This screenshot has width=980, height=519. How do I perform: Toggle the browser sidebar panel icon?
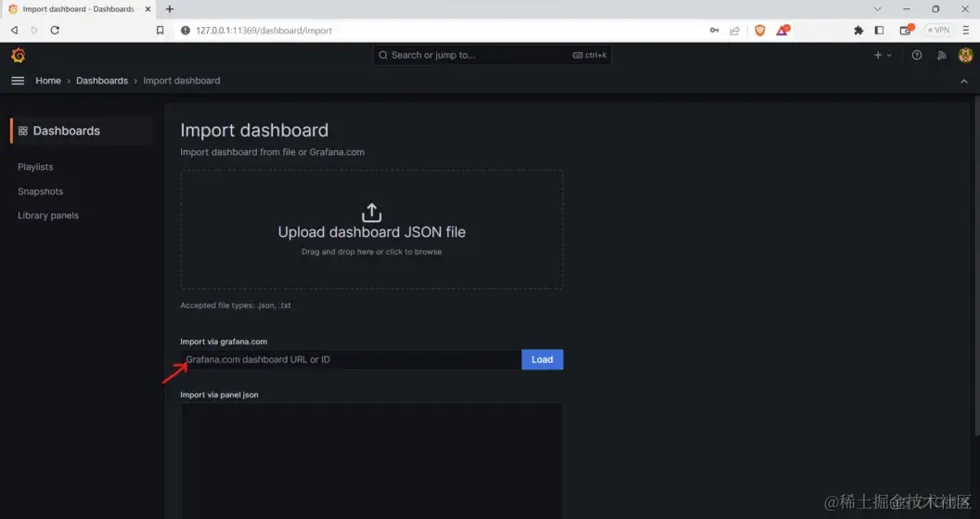pyautogui.click(x=879, y=30)
